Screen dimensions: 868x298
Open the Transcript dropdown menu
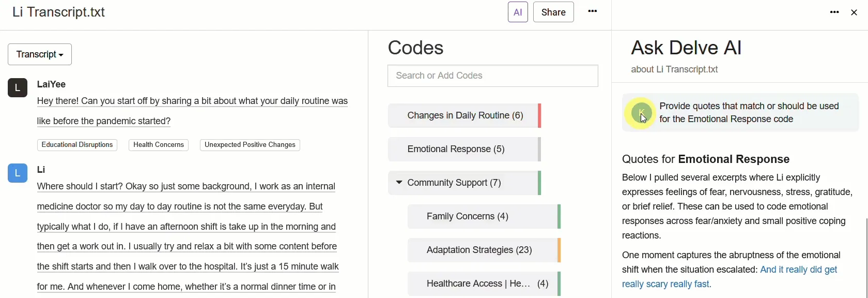pyautogui.click(x=40, y=54)
